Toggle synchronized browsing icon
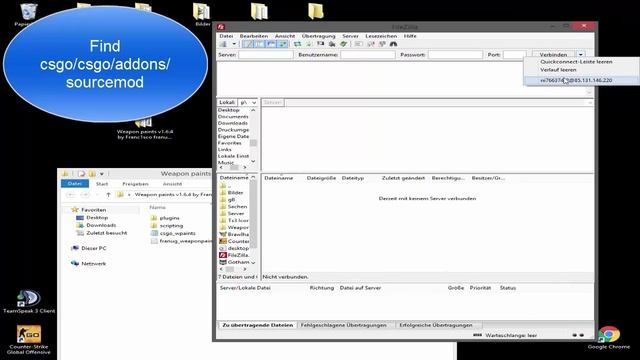This screenshot has width=640, height=360. click(x=382, y=44)
